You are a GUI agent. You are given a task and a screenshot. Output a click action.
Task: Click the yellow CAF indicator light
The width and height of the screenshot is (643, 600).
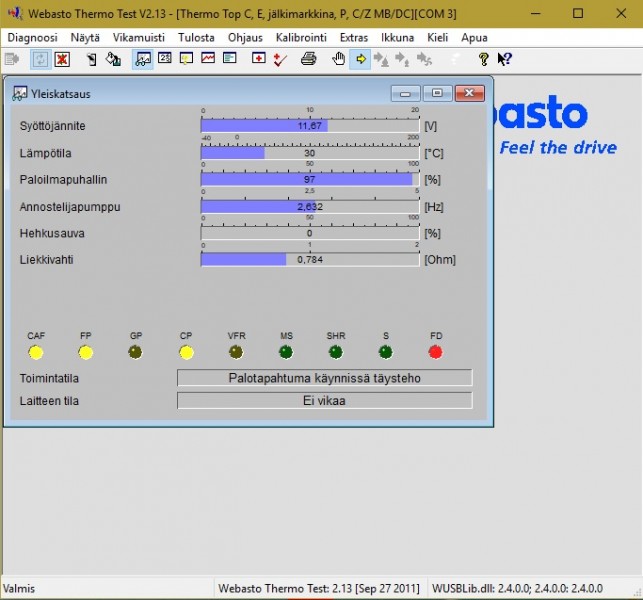[x=36, y=352]
